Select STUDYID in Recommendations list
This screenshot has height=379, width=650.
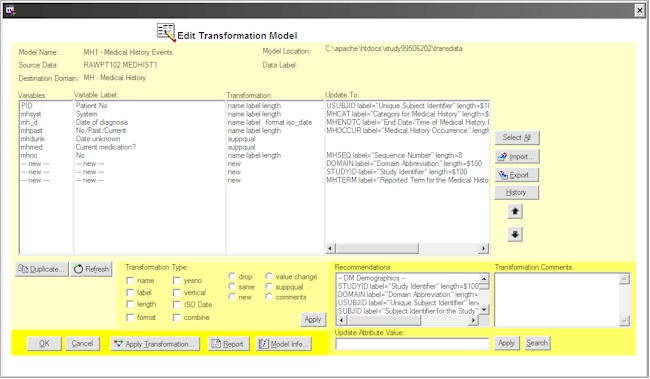(x=408, y=287)
